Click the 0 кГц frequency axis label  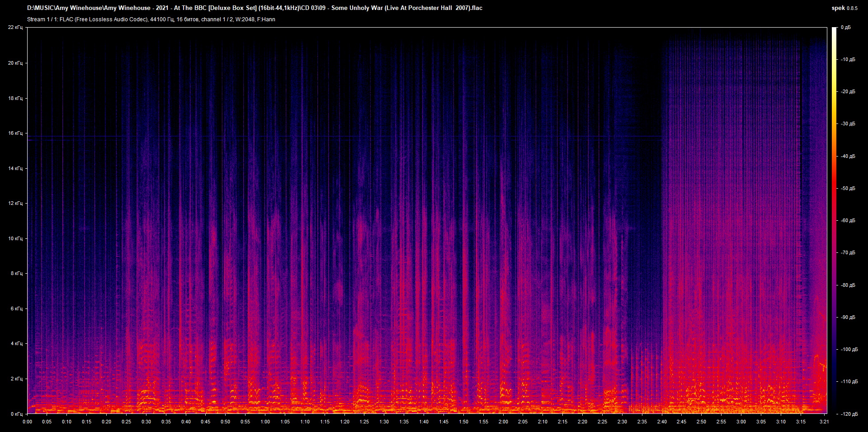pyautogui.click(x=16, y=414)
